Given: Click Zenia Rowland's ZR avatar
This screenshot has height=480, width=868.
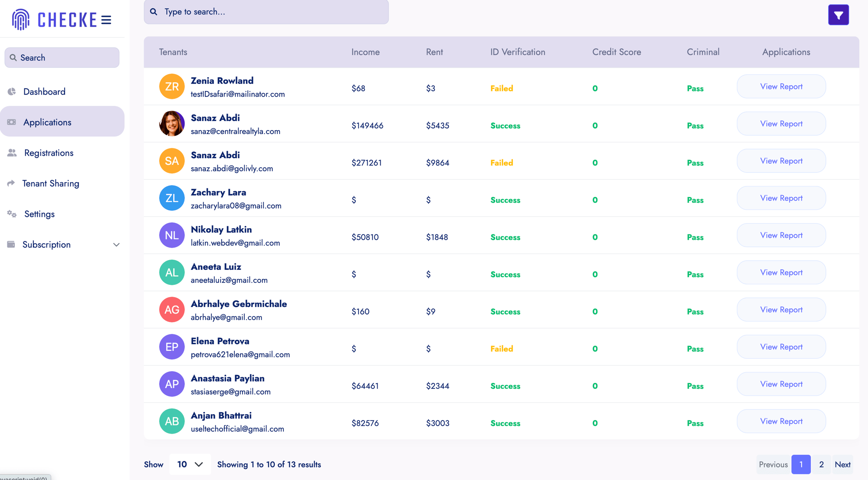Looking at the screenshot, I should coord(172,86).
